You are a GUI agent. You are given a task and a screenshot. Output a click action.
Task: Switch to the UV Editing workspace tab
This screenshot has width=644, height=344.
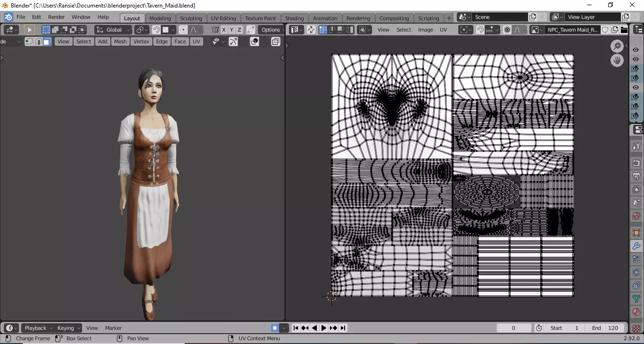pyautogui.click(x=223, y=18)
